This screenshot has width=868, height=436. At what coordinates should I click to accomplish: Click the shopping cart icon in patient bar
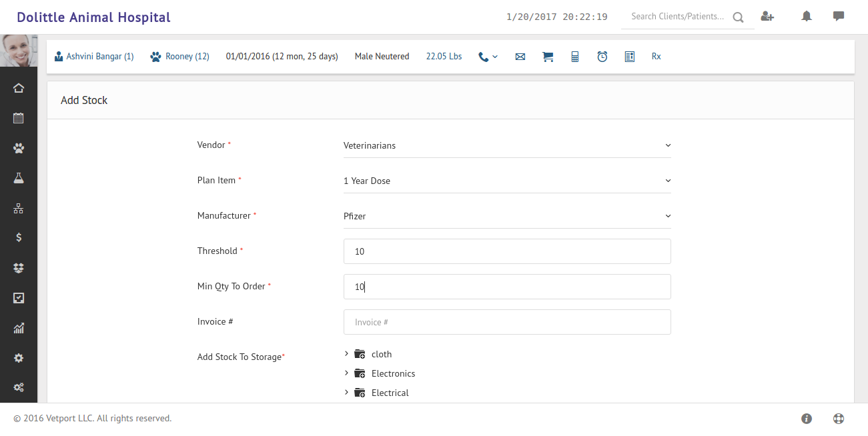[x=548, y=57]
